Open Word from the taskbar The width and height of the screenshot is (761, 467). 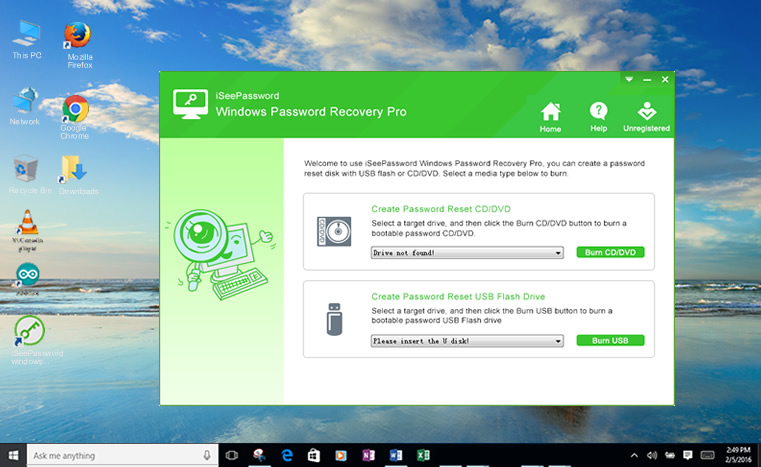pyautogui.click(x=396, y=455)
